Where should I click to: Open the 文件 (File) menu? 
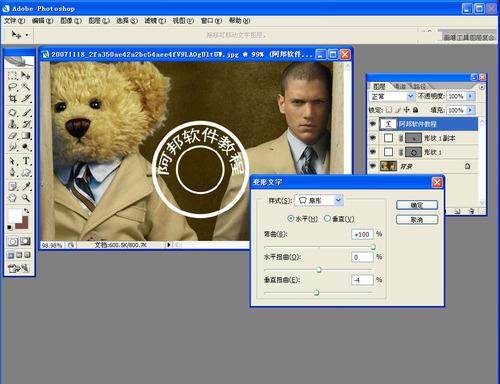pyautogui.click(x=14, y=21)
